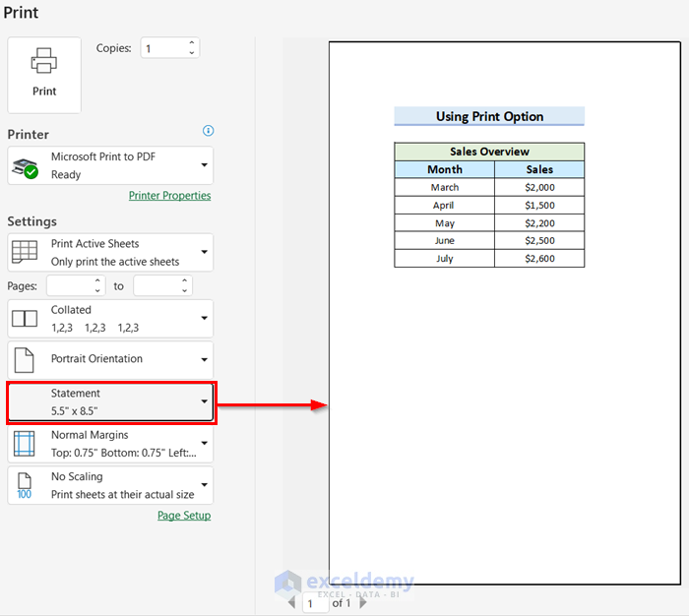The image size is (689, 616).
Task: Click the No Scaling 100 icon
Action: (x=25, y=486)
